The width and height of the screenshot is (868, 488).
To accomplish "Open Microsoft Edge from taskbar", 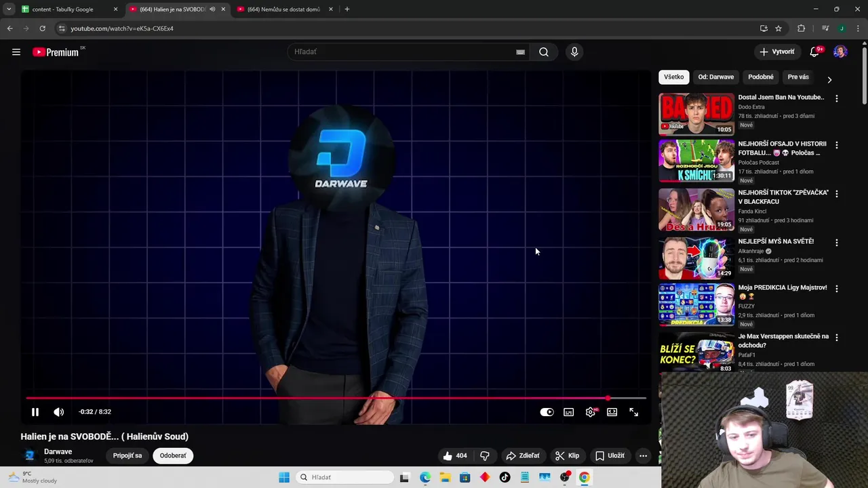I will (425, 477).
